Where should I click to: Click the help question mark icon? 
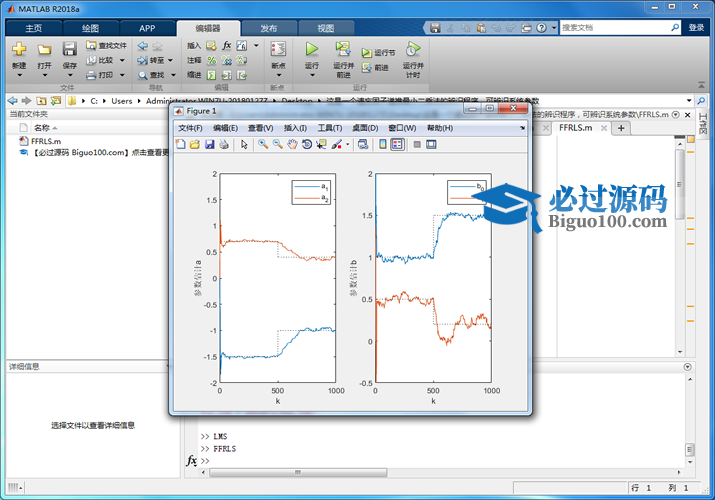[x=541, y=28]
